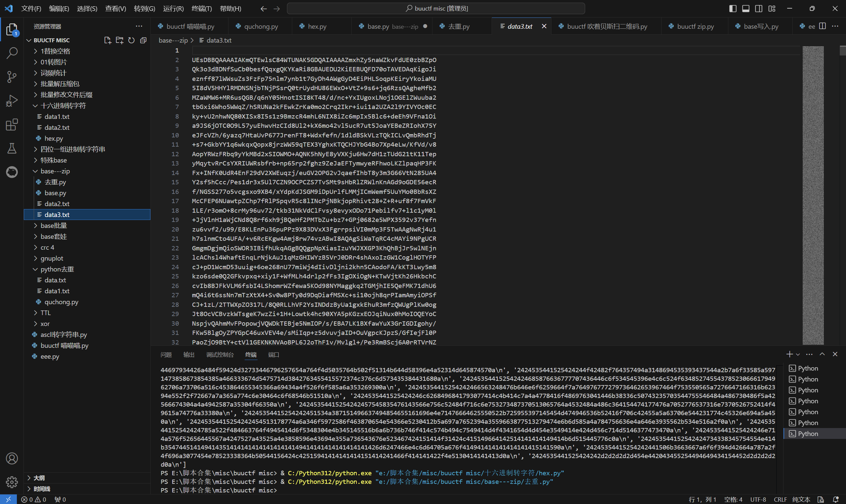
Task: Open errors and warnings count in status bar
Action: (33, 499)
